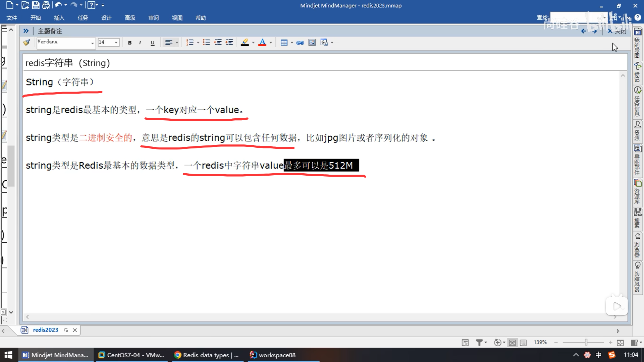Open Redis data types Chrome taskbar button
Viewport: 644px width, 362px height.
(x=207, y=355)
